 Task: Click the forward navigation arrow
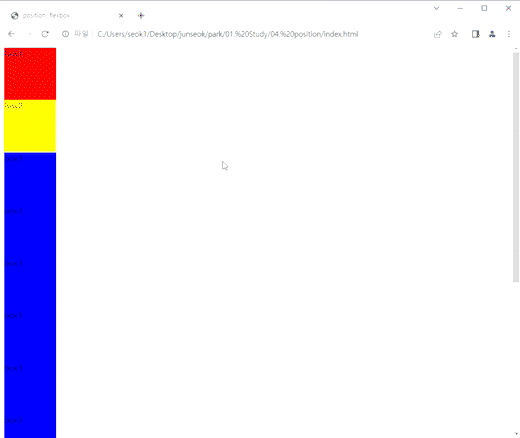(29, 34)
